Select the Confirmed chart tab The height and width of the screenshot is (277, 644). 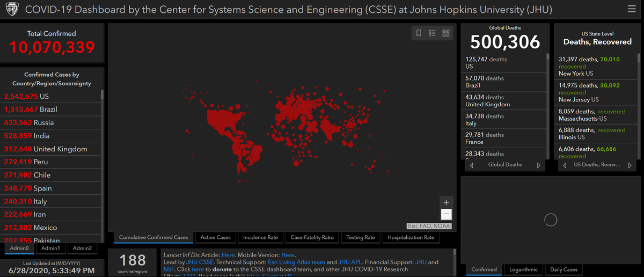click(x=484, y=269)
